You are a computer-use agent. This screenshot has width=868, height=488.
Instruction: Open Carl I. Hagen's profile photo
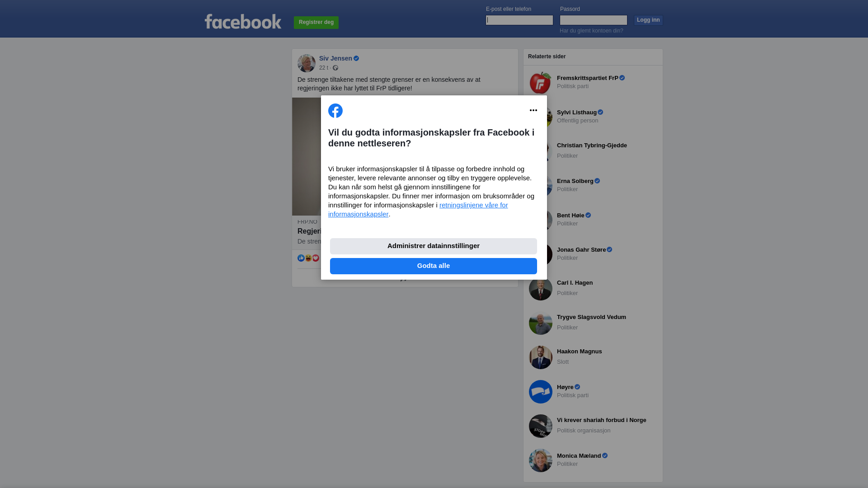click(541, 289)
